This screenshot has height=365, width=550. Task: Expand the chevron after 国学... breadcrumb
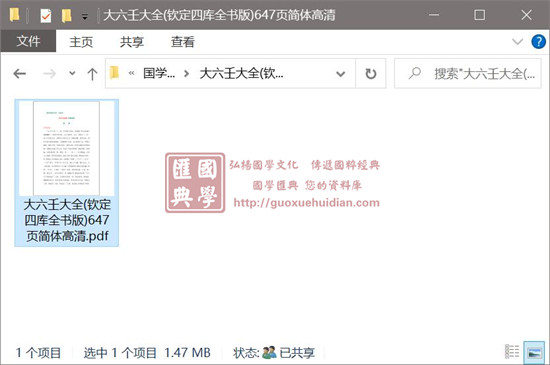(187, 74)
